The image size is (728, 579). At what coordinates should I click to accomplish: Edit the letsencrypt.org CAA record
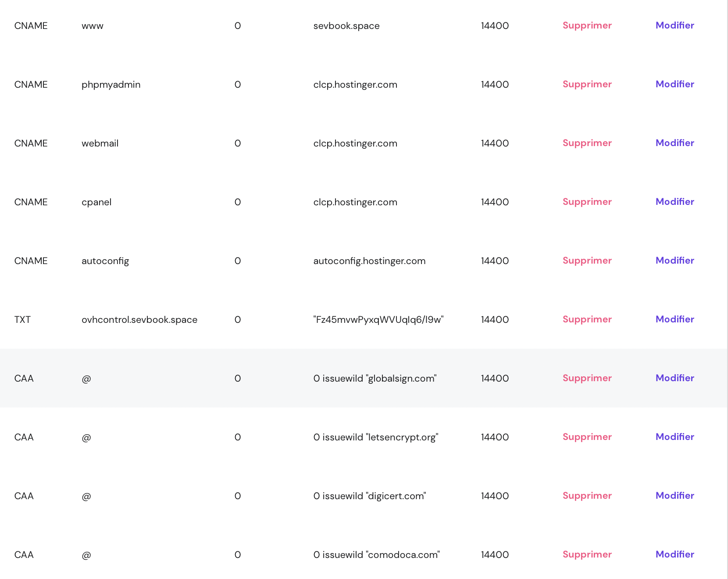[674, 437]
